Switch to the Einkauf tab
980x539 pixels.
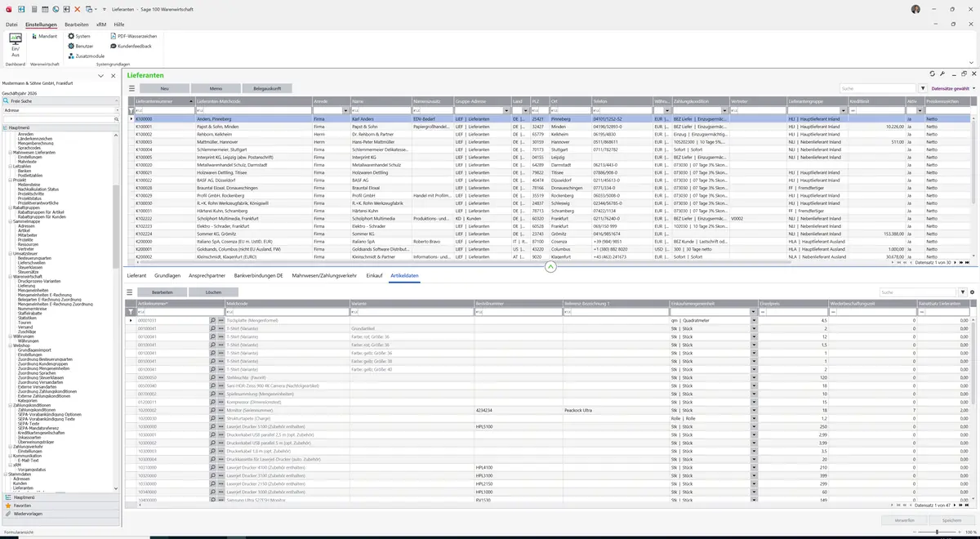[374, 276]
